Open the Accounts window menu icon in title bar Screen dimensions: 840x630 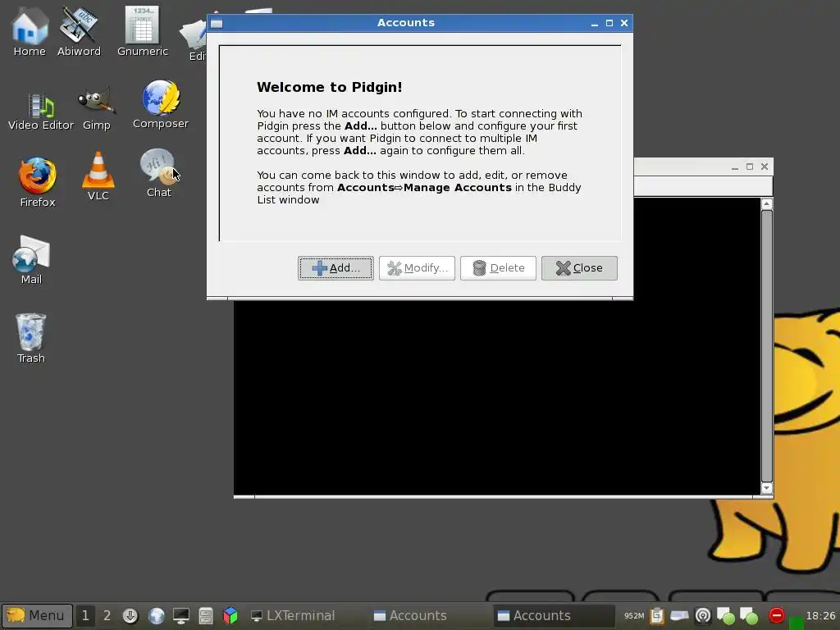(217, 24)
